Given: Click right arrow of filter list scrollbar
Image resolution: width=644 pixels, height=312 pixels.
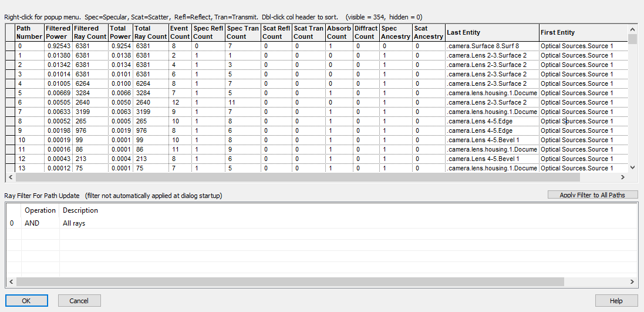Looking at the screenshot, I should coord(632,282).
